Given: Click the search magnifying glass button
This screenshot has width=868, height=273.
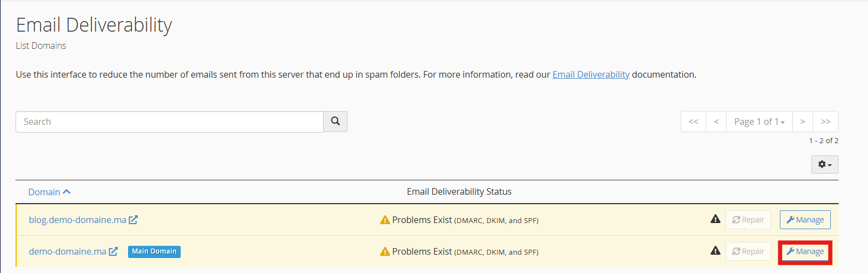Looking at the screenshot, I should [x=335, y=122].
